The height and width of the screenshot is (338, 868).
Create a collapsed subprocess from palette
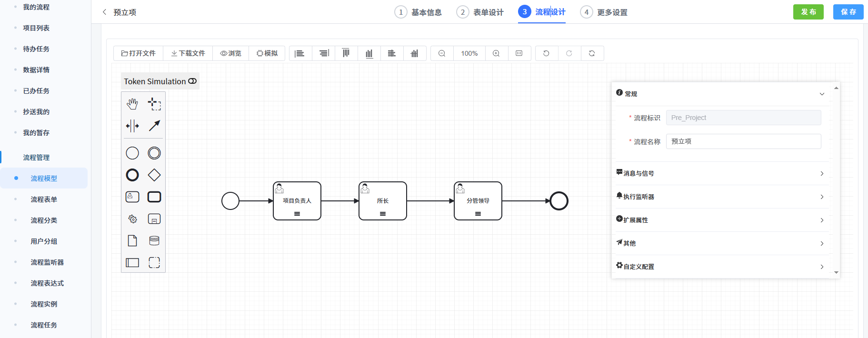[154, 219]
